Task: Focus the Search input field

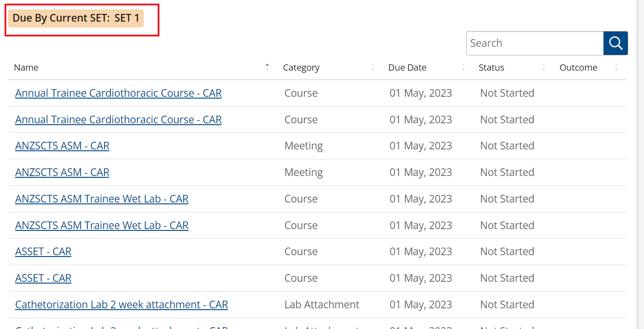Action: [x=535, y=43]
